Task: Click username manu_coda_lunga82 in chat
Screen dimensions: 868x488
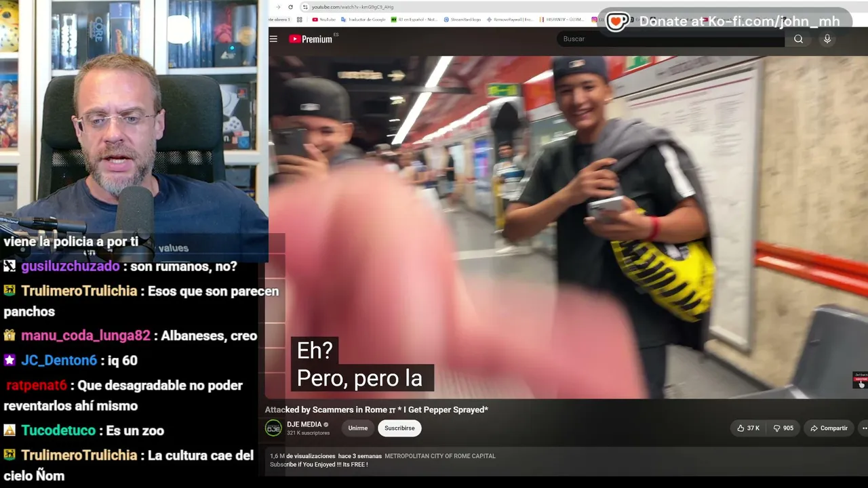Action: 85,335
